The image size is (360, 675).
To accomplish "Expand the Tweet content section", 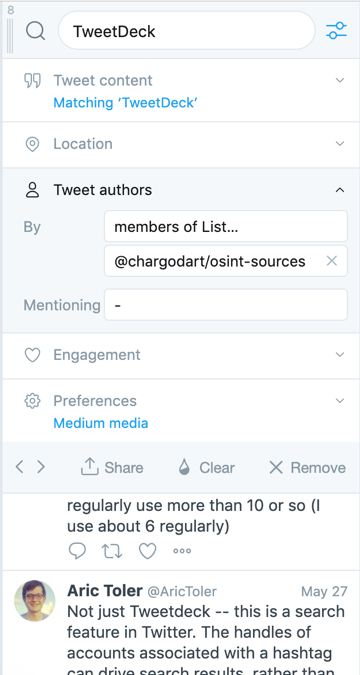I will click(181, 90).
